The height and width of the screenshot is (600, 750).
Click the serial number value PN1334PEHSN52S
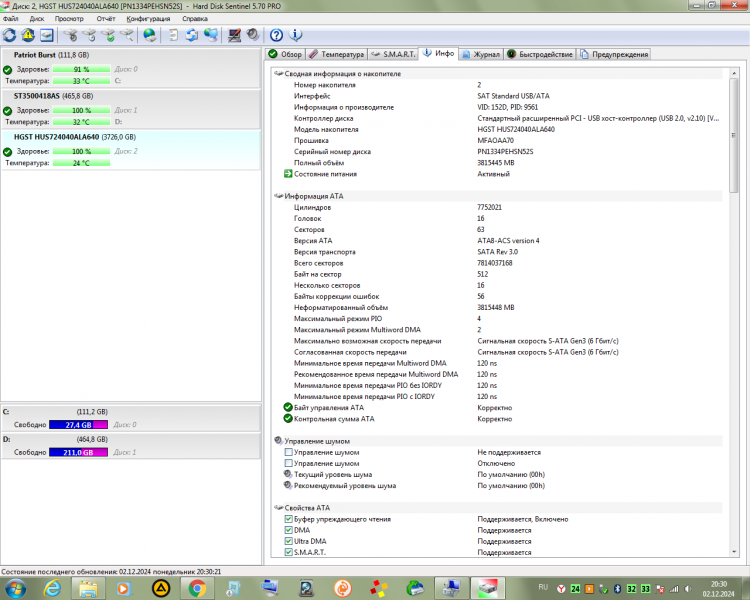click(505, 152)
